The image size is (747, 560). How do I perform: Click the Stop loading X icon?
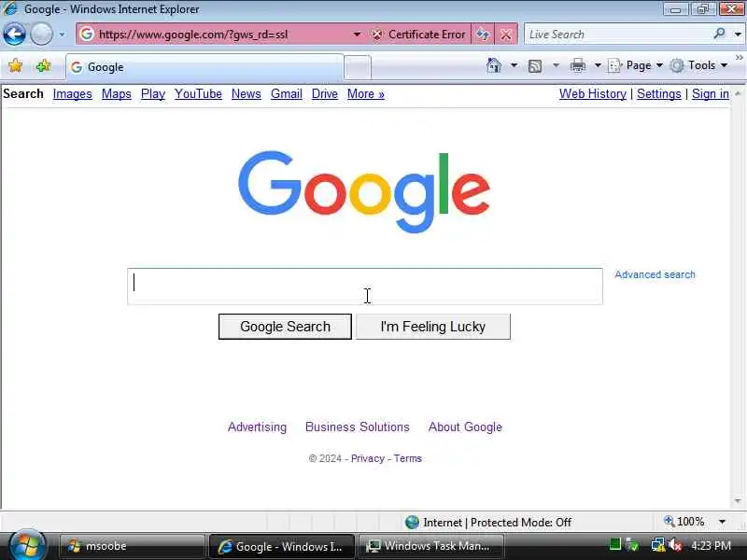[506, 35]
